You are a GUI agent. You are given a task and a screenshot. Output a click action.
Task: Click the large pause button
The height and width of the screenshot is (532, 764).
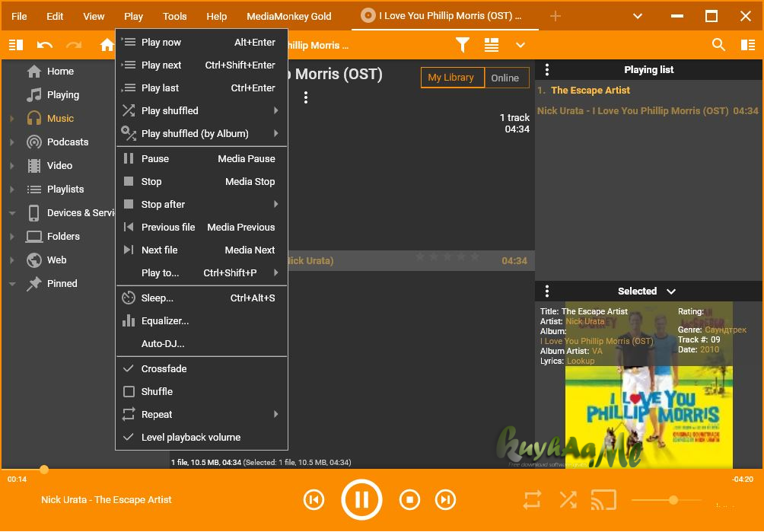tap(361, 500)
